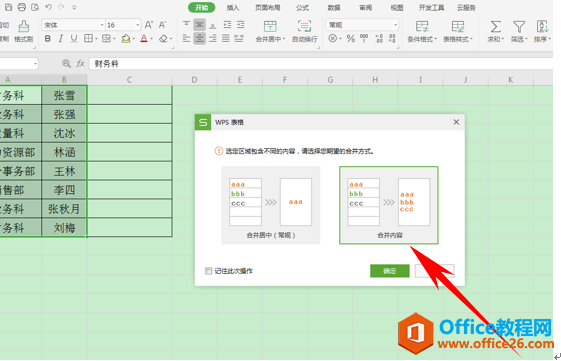561x361 pixels.
Task: Click the cell borders icon
Action: click(x=88, y=38)
